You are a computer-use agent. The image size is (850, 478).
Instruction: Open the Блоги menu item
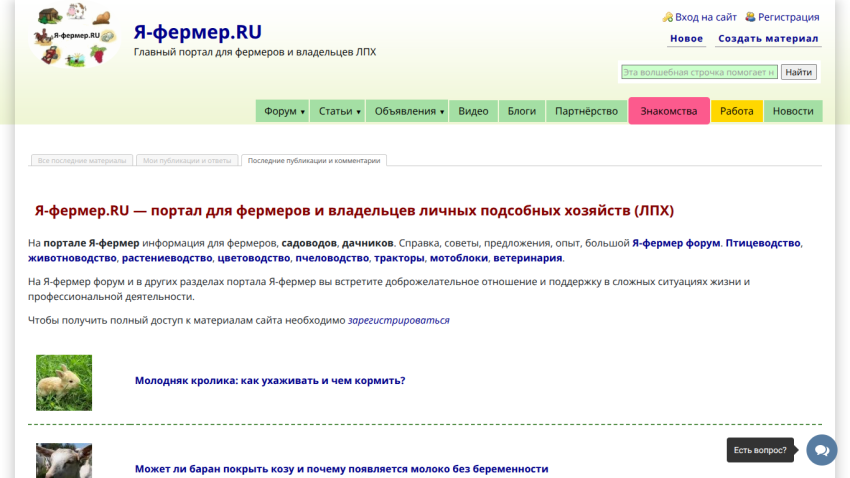coord(522,111)
